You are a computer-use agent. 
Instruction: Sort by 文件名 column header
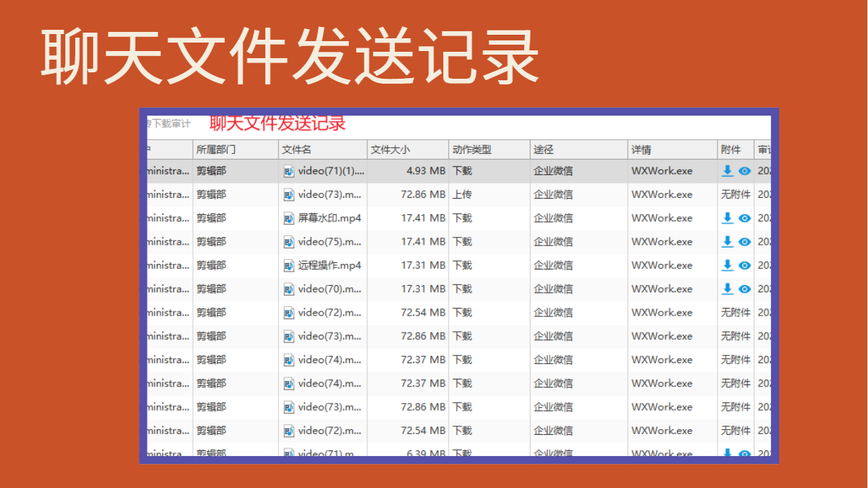323,150
